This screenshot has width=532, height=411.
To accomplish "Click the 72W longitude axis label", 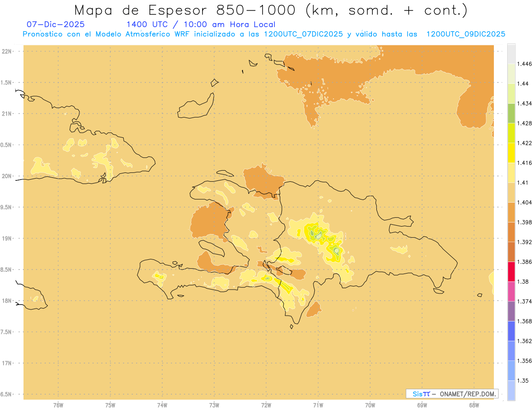I will tap(266, 405).
